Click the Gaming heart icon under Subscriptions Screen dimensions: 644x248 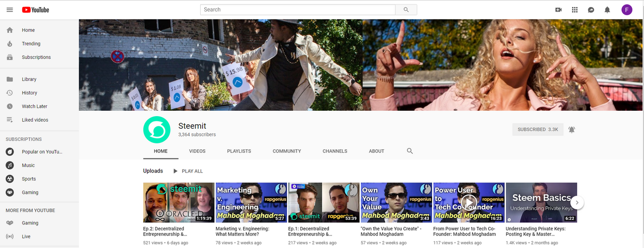coord(10,192)
